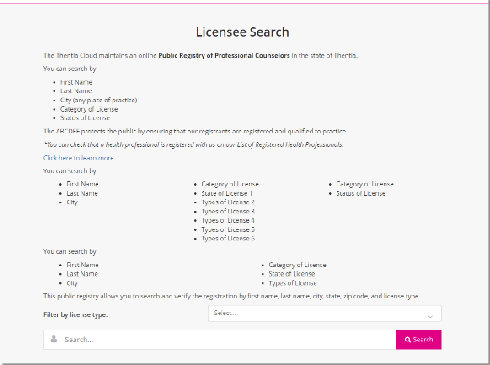The width and height of the screenshot is (490, 365).
Task: Click the 'This public registry allows you' paragraph
Action: (x=231, y=296)
